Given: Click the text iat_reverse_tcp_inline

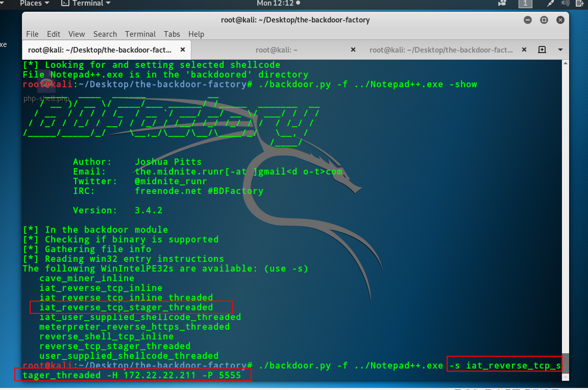Looking at the screenshot, I should pyautogui.click(x=101, y=288).
